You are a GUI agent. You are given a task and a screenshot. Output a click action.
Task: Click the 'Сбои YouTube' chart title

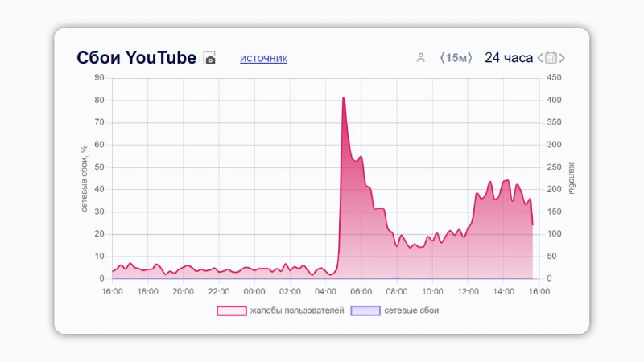(136, 58)
